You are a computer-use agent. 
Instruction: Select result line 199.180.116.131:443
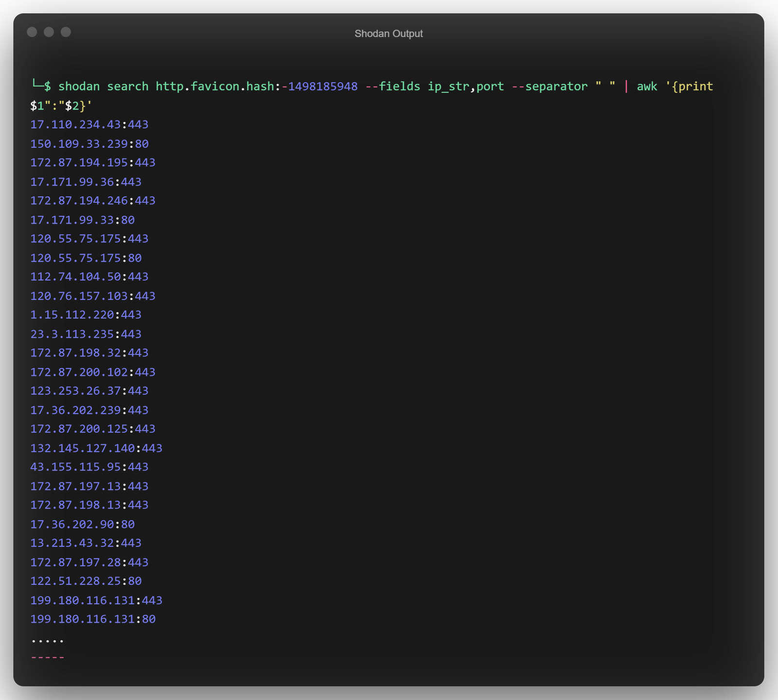pos(96,600)
